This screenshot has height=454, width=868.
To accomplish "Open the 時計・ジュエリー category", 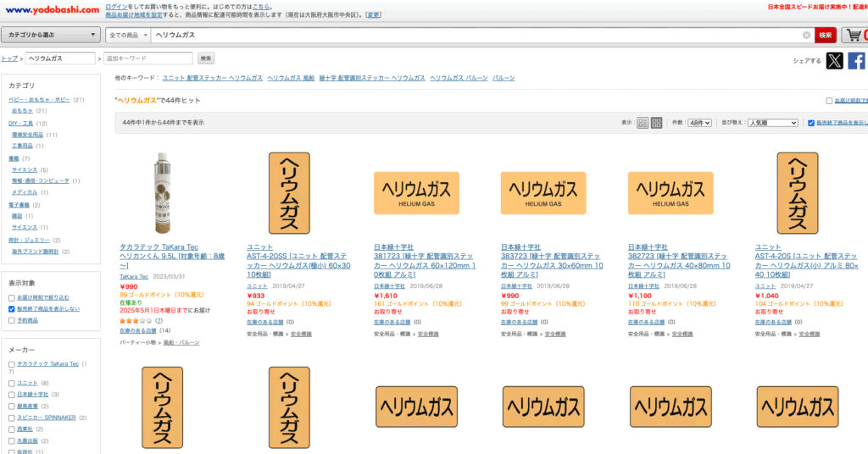I will coord(29,240).
